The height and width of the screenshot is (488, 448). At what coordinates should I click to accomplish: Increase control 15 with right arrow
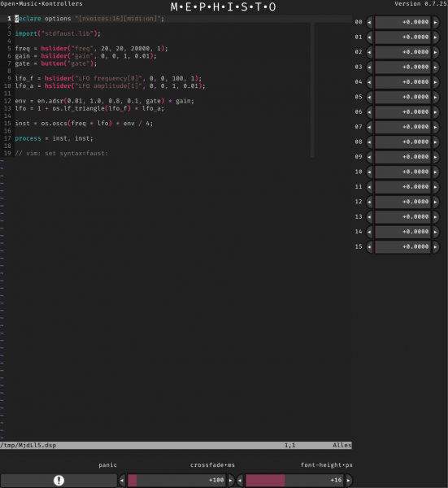pyautogui.click(x=436, y=246)
